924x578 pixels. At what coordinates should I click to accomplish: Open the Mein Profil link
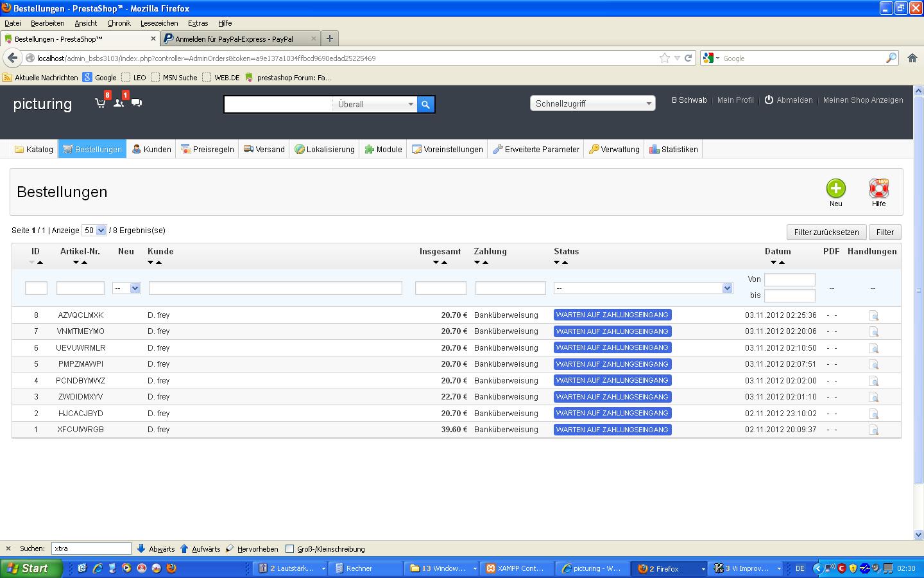click(x=735, y=100)
